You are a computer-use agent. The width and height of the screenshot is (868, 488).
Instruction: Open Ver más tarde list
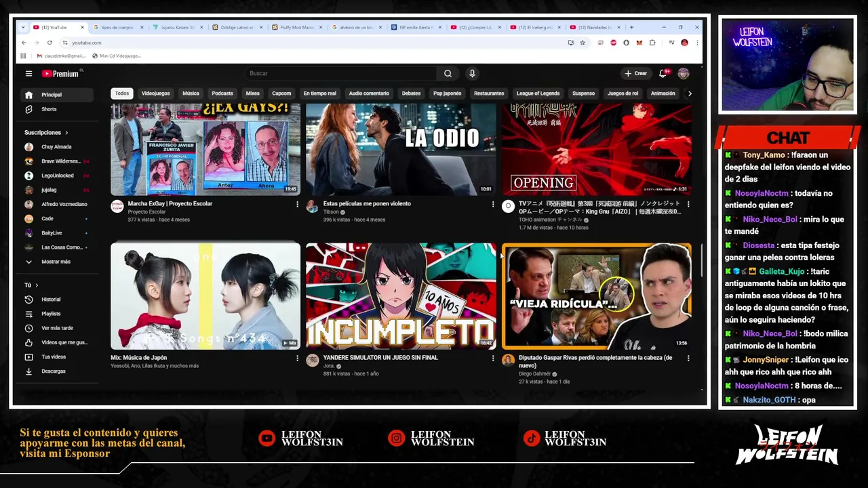pyautogui.click(x=56, y=328)
